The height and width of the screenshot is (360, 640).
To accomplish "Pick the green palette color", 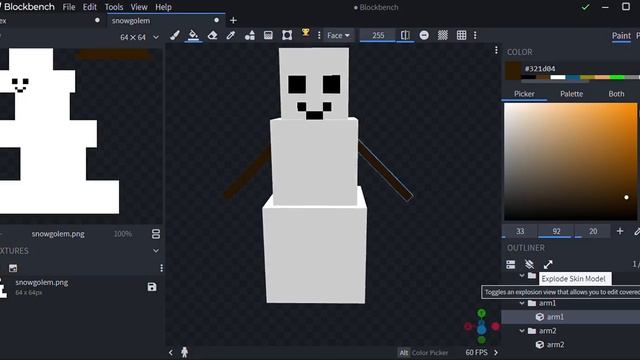I will [x=617, y=77].
